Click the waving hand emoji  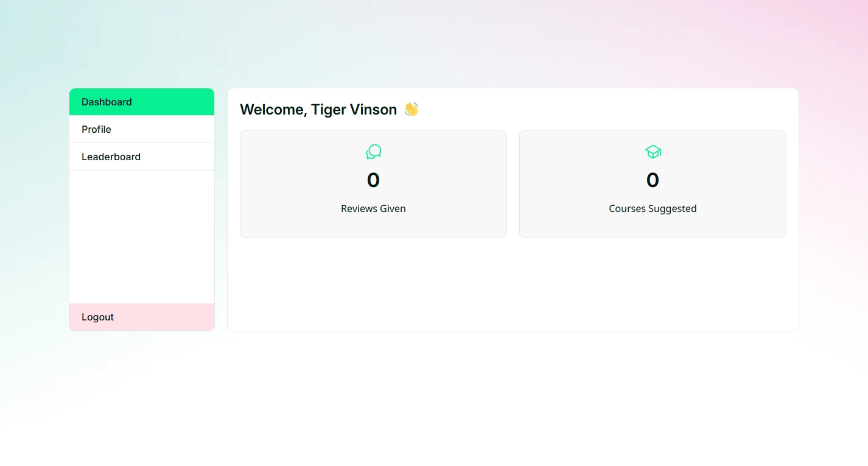411,109
